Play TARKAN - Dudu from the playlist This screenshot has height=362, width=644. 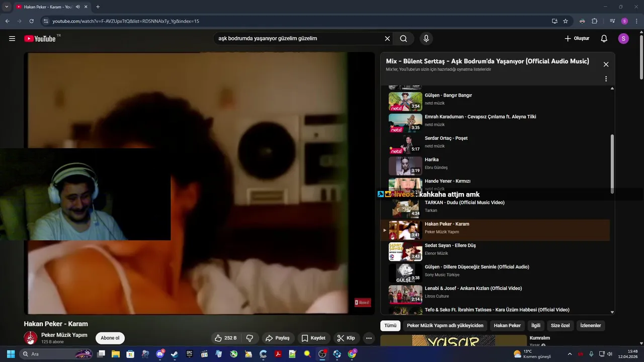[x=496, y=209]
